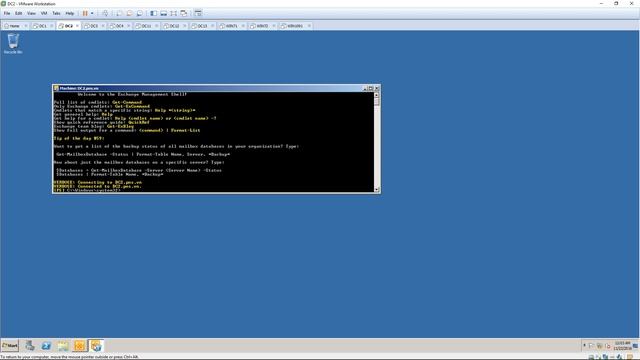Open the Tabs menu
This screenshot has height=360, width=640.
coord(56,13)
